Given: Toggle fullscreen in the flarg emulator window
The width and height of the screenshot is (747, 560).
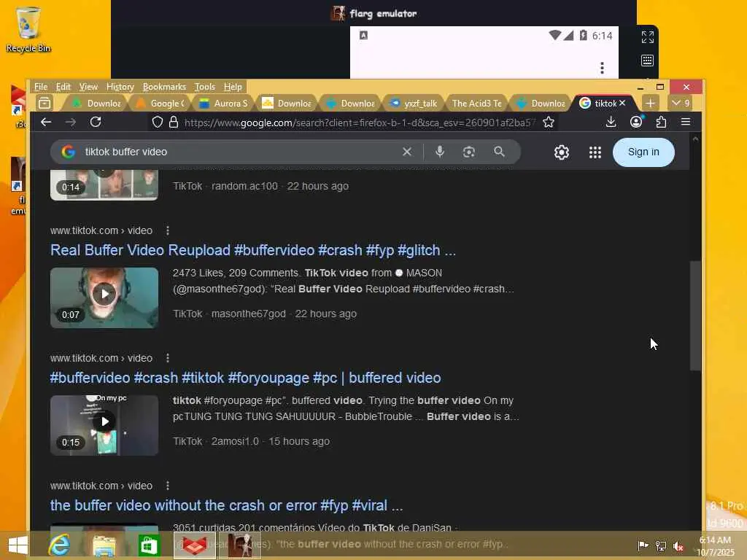Looking at the screenshot, I should coord(648,36).
